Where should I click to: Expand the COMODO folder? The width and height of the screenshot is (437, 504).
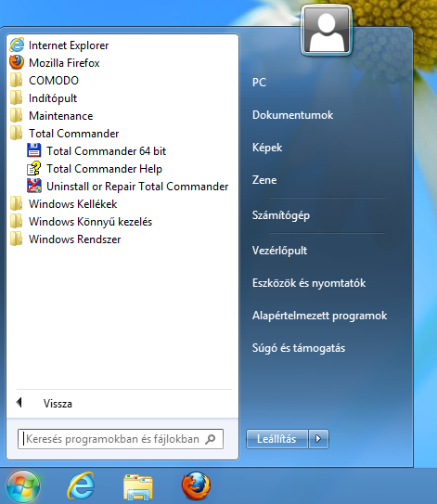click(x=54, y=80)
